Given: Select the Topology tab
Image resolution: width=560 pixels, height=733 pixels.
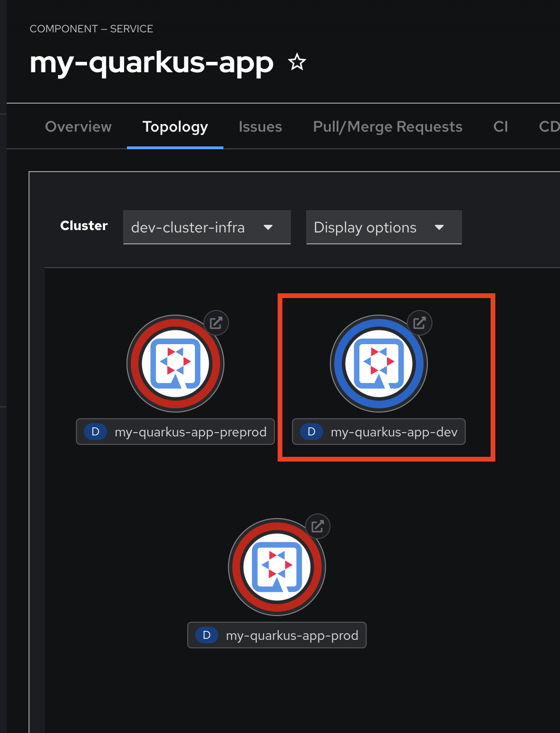Looking at the screenshot, I should [175, 127].
